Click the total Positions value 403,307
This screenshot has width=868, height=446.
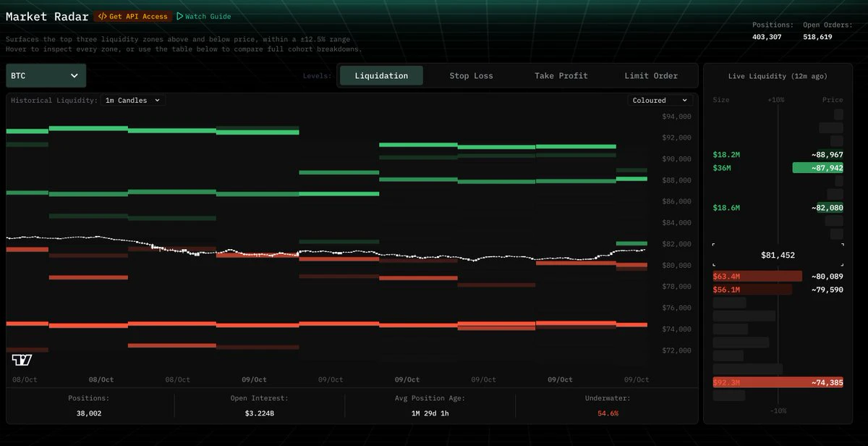767,37
